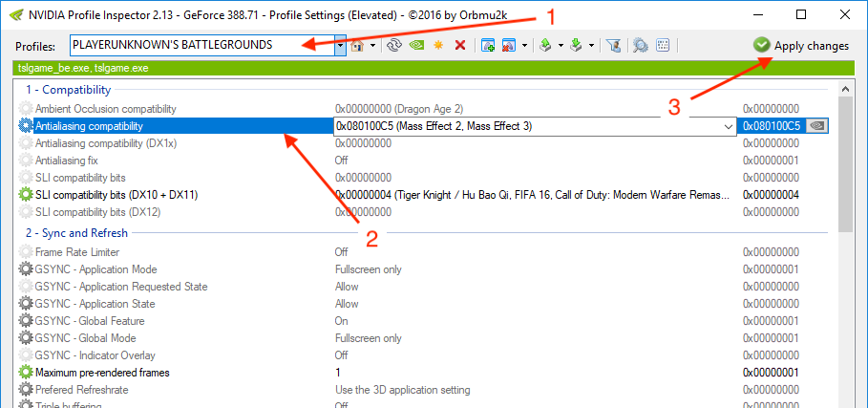This screenshot has width=868, height=408.
Task: Select the Ambient Occlusion compatibility row
Action: pyautogui.click(x=423, y=109)
